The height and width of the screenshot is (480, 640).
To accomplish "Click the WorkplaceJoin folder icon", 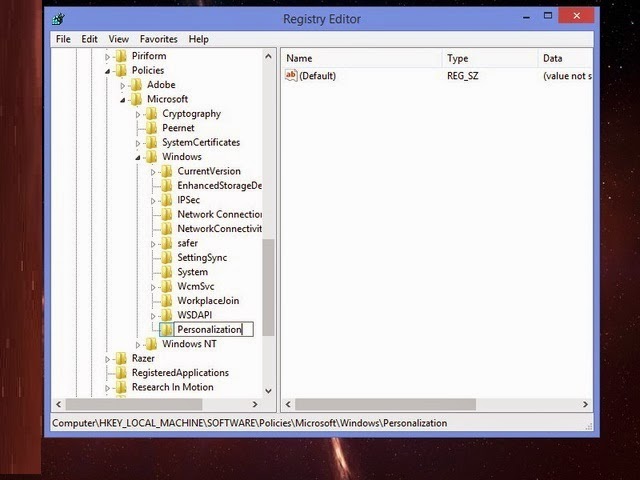I will point(166,300).
